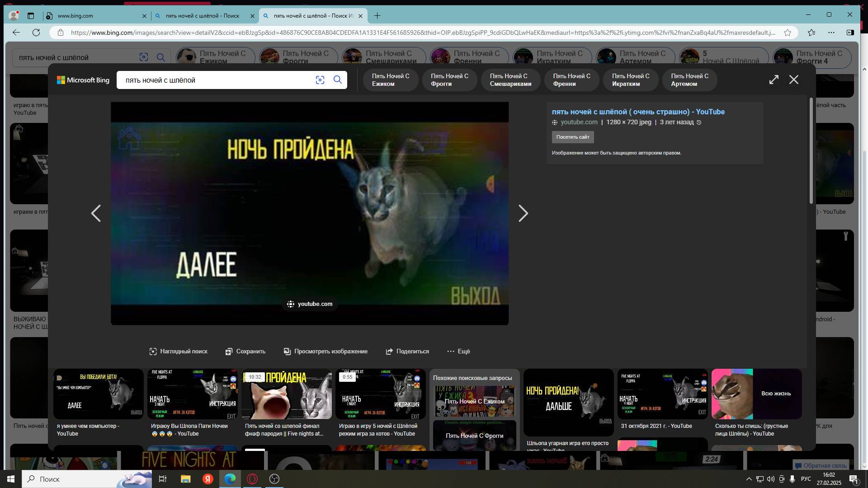Add page to favorites with star icon
Screen dimensions: 868x488
788,33
